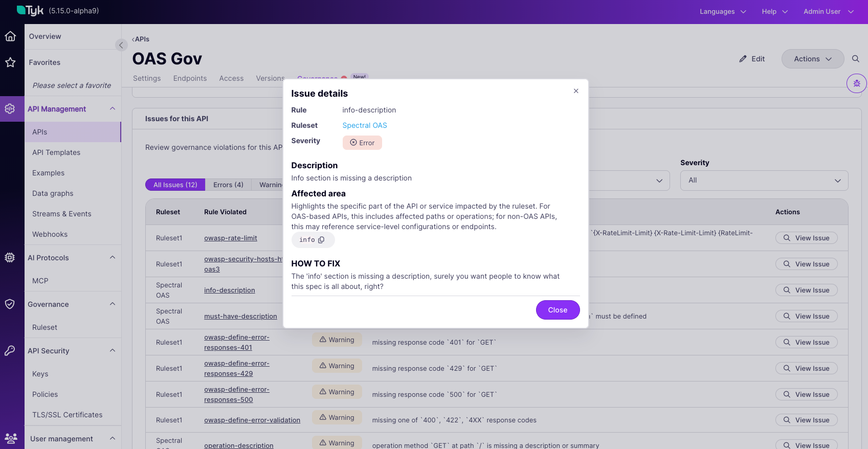868x449 pixels.
Task: Click the Edit button
Action: pyautogui.click(x=752, y=59)
